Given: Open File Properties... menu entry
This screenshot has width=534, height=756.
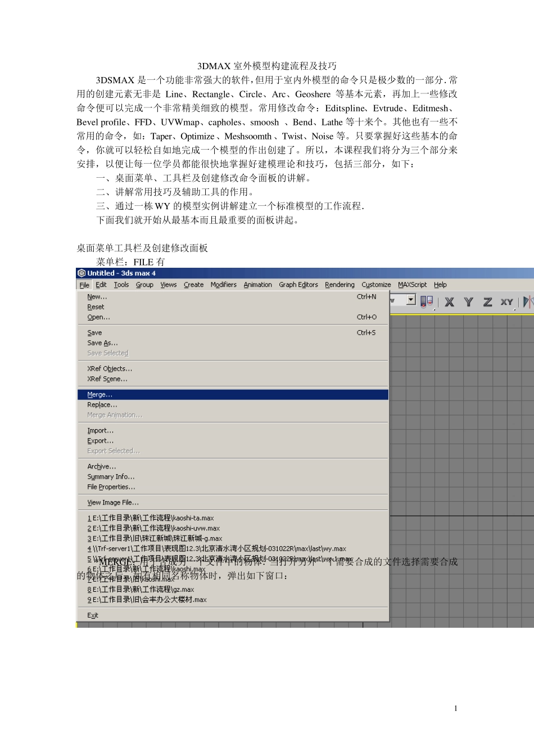Looking at the screenshot, I should click(233, 487).
